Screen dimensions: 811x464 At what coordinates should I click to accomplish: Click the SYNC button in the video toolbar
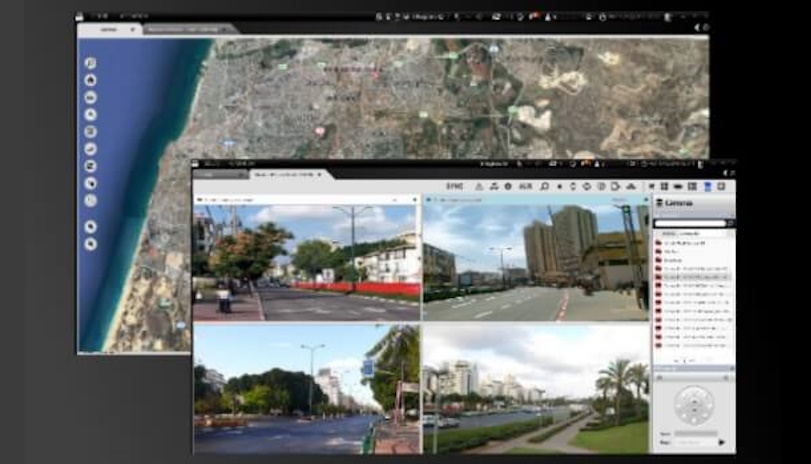[x=455, y=186]
